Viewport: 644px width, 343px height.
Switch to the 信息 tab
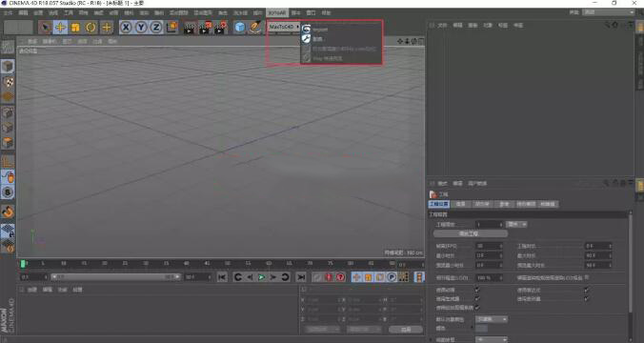click(460, 204)
